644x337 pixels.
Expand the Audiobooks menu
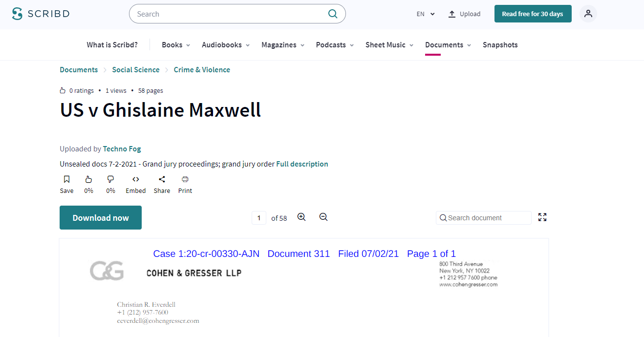[x=226, y=45]
